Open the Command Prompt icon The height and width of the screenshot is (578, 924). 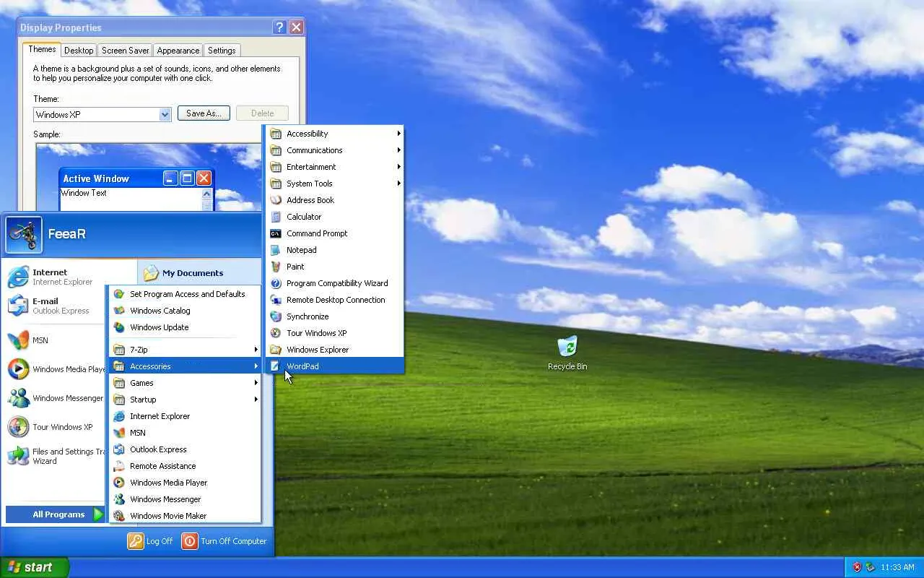point(275,233)
